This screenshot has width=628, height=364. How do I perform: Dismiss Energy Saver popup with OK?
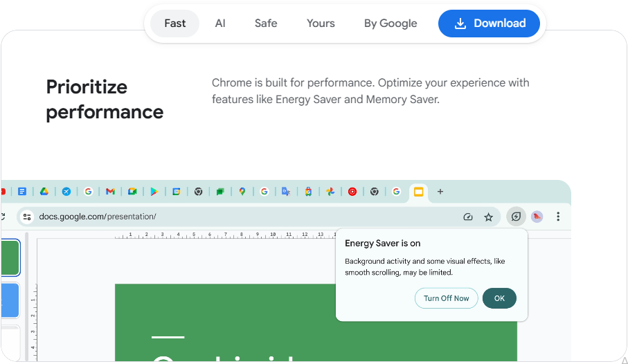(x=499, y=298)
